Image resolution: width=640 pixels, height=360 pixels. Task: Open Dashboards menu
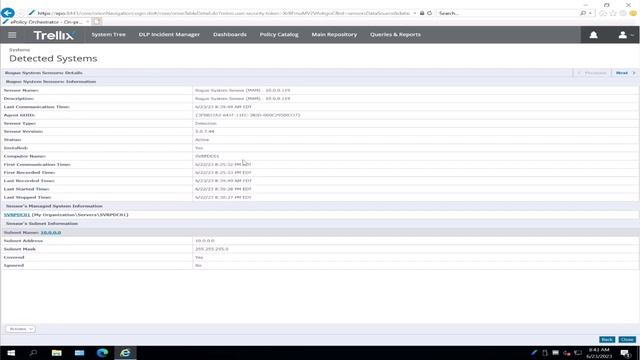tap(230, 35)
